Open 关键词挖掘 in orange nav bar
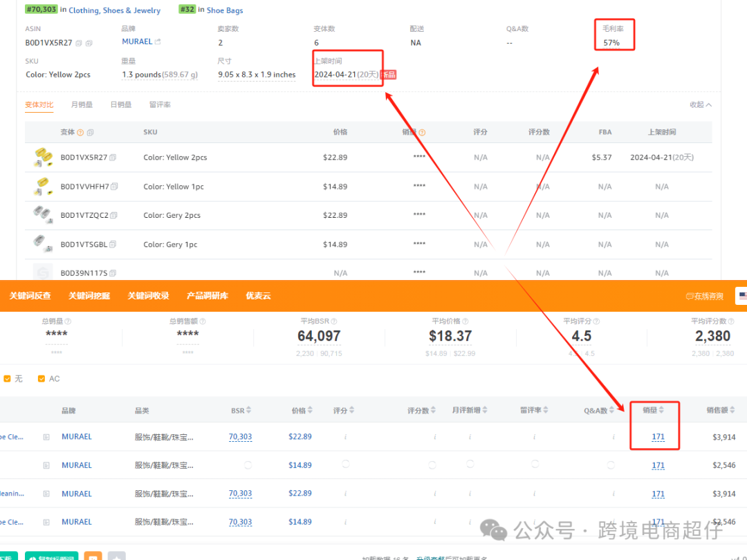 89,296
